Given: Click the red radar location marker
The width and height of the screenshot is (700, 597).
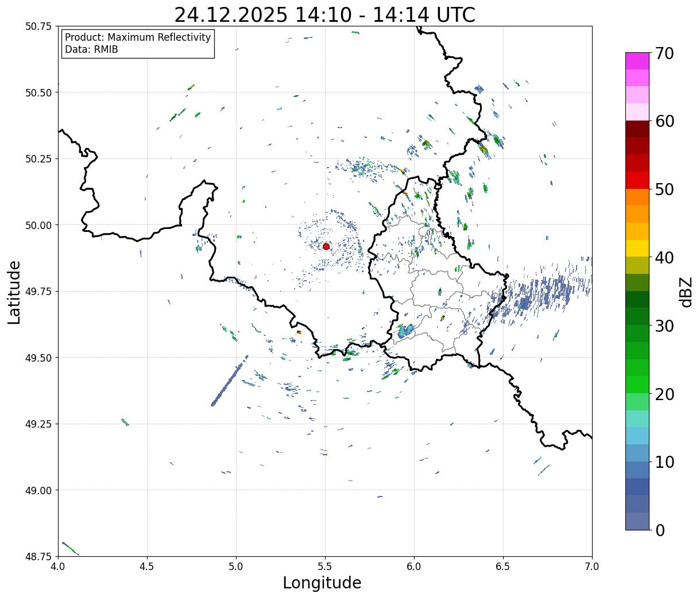Looking at the screenshot, I should (326, 246).
